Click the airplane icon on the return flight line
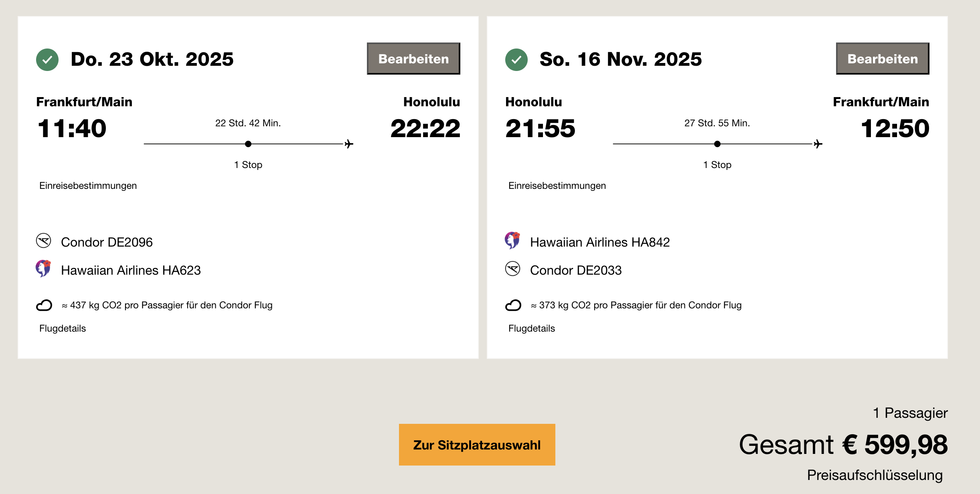Screen dimensions: 980x494 pyautogui.click(x=818, y=144)
